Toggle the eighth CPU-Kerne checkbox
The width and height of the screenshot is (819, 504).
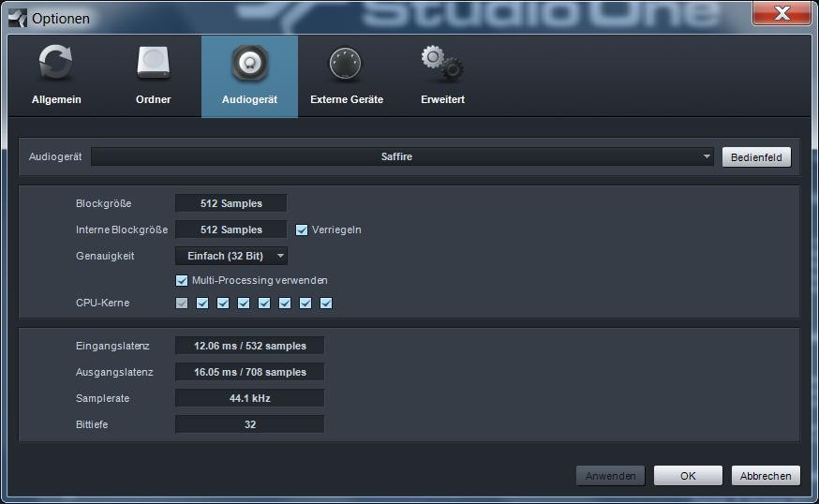tap(326, 303)
